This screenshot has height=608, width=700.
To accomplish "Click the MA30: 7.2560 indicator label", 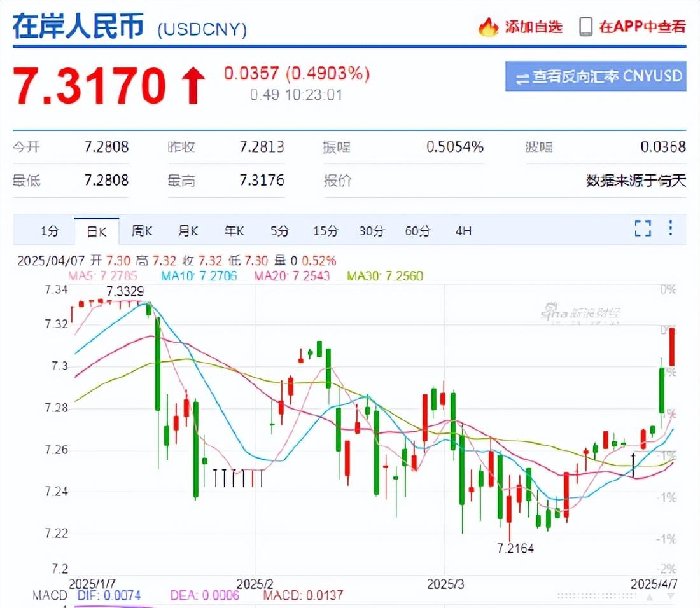I will pos(385,275).
